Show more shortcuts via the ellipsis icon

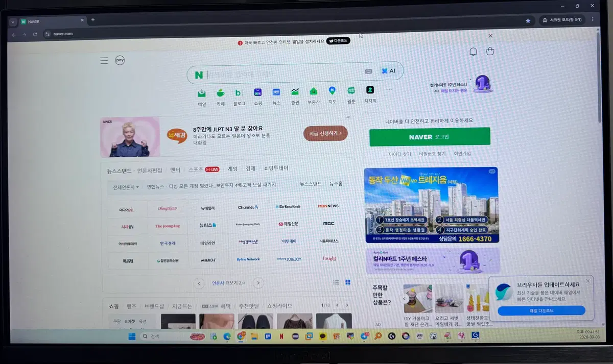(389, 89)
